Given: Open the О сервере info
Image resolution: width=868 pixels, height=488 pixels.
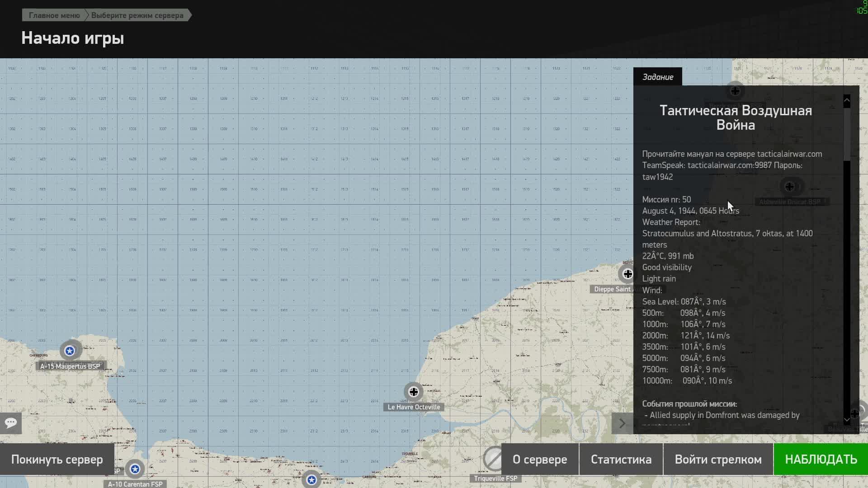Looking at the screenshot, I should tap(540, 460).
